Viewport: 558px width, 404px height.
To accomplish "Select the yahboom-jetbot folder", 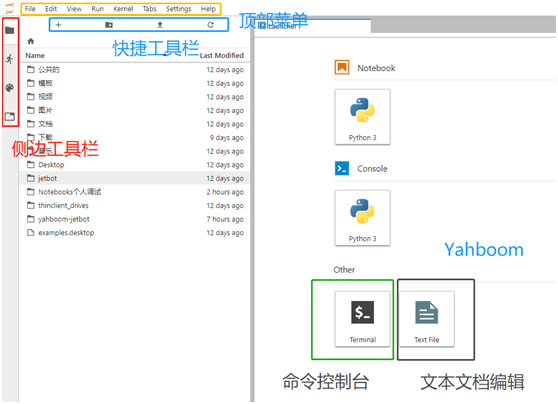I will pyautogui.click(x=135, y=219).
